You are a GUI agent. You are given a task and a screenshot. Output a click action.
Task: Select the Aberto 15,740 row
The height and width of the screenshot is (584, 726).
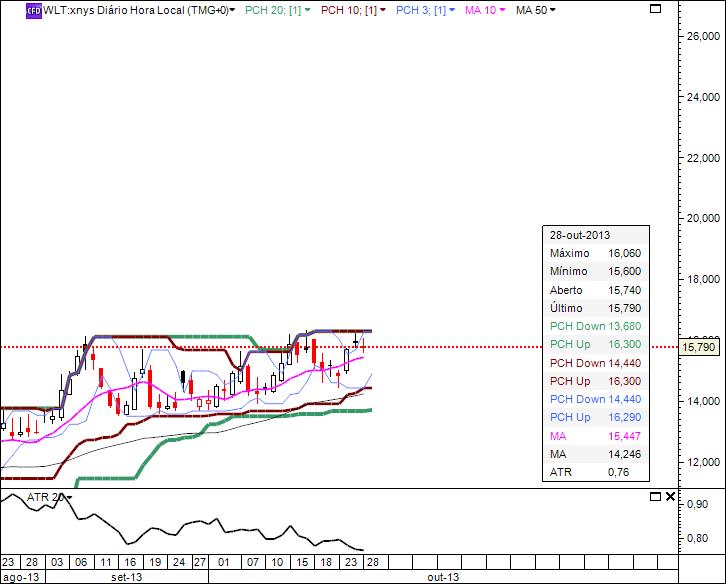pyautogui.click(x=595, y=290)
